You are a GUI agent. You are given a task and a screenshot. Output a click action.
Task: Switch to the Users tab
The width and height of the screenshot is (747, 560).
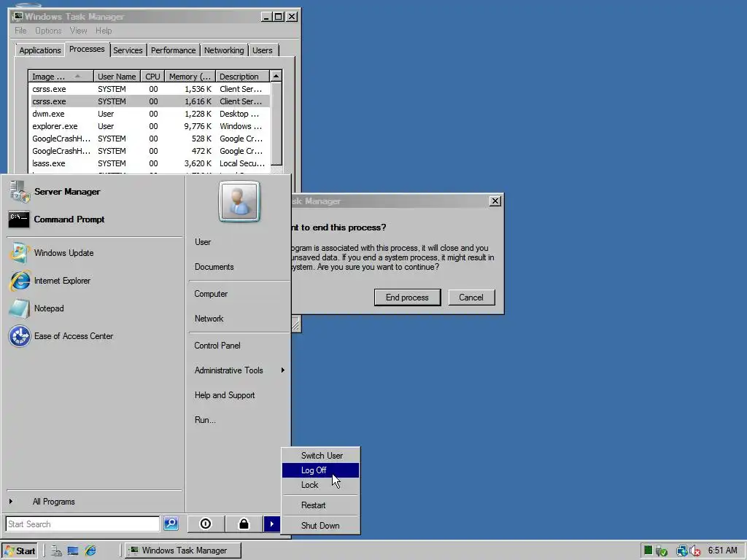(x=263, y=50)
